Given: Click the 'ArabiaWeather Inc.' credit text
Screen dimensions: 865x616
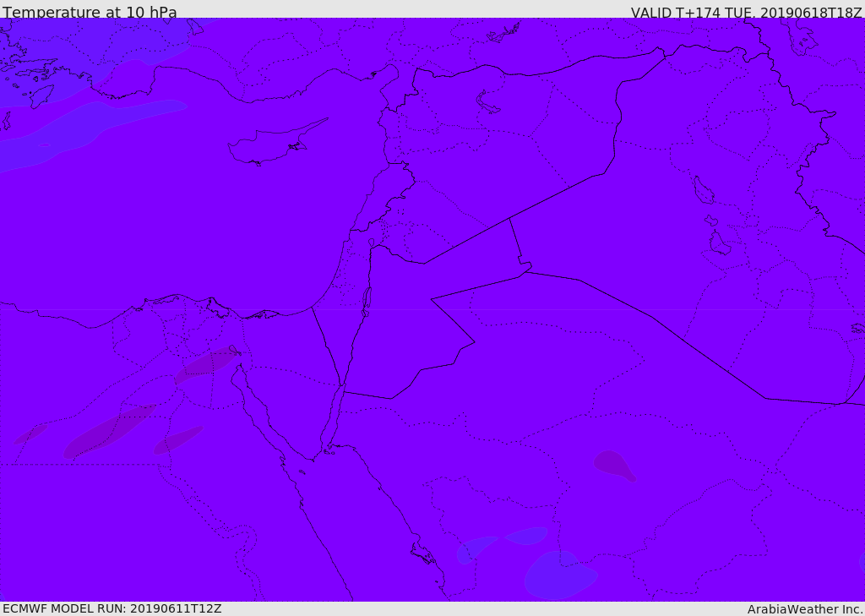Looking at the screenshot, I should tap(805, 609).
